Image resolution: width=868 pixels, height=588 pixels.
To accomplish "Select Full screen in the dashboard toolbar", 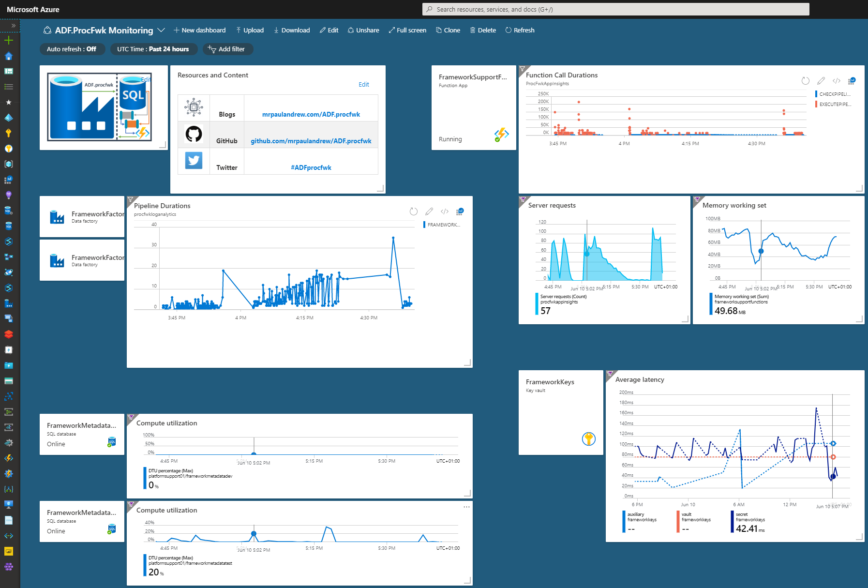I will [x=407, y=30].
